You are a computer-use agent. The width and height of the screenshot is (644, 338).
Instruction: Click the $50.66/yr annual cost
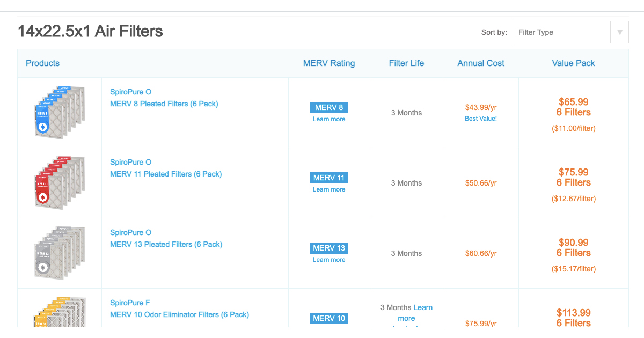(x=481, y=183)
